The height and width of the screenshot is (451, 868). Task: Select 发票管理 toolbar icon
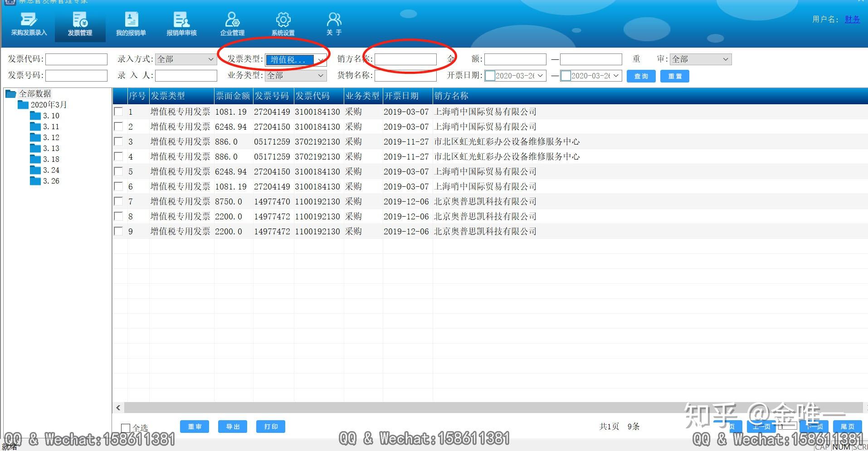[80, 24]
